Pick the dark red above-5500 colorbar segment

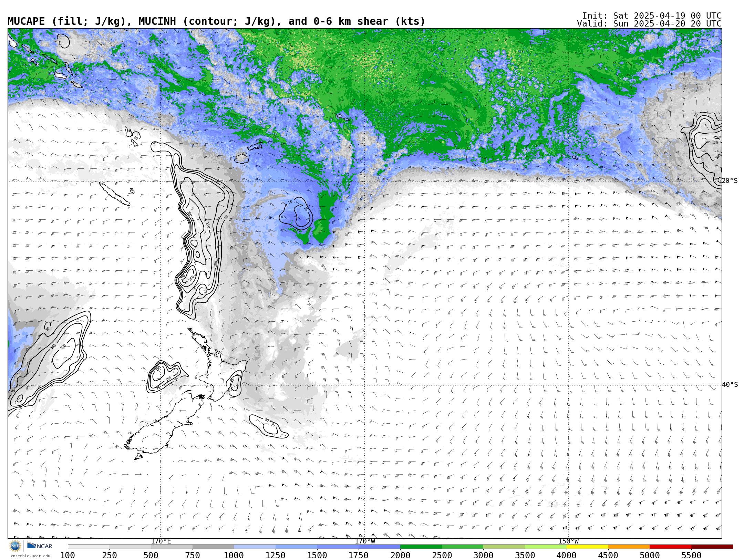pyautogui.click(x=712, y=547)
